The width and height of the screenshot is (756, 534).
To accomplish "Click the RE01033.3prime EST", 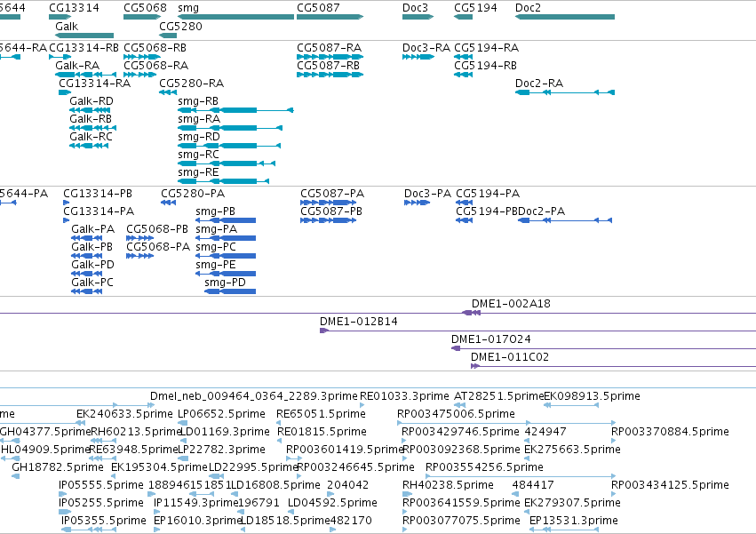I will (362, 406).
